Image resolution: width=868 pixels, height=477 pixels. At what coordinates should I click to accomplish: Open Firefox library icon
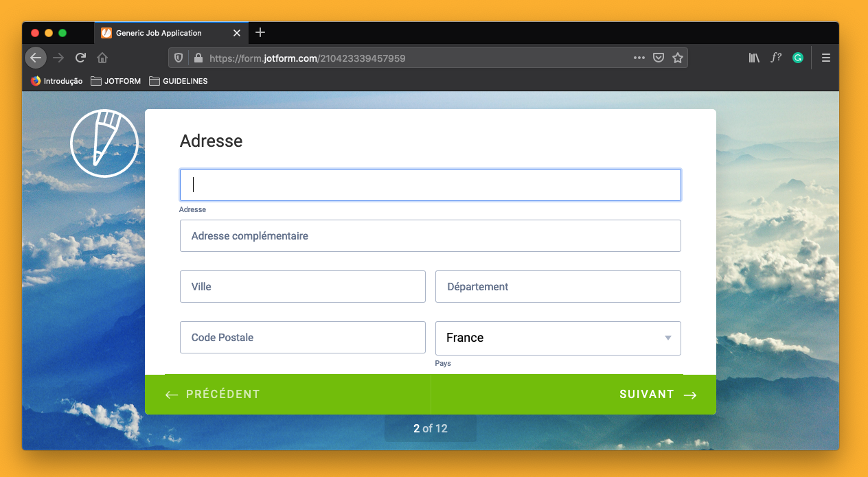pos(754,58)
